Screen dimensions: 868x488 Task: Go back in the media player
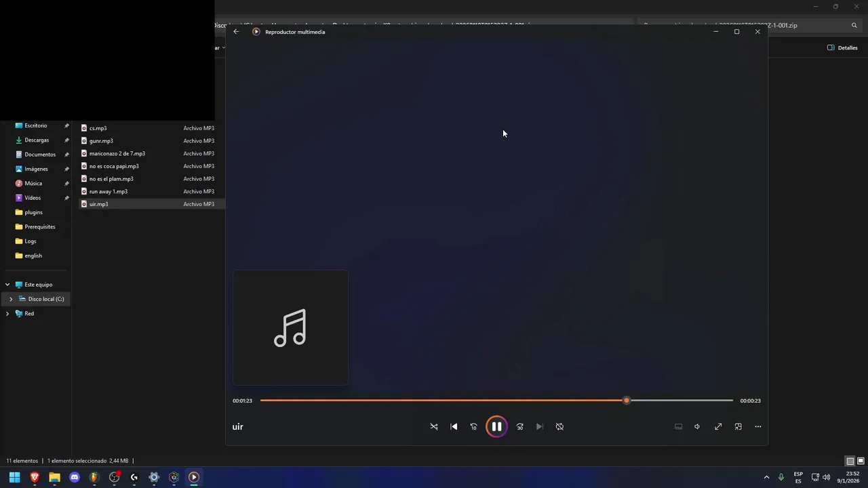[236, 32]
